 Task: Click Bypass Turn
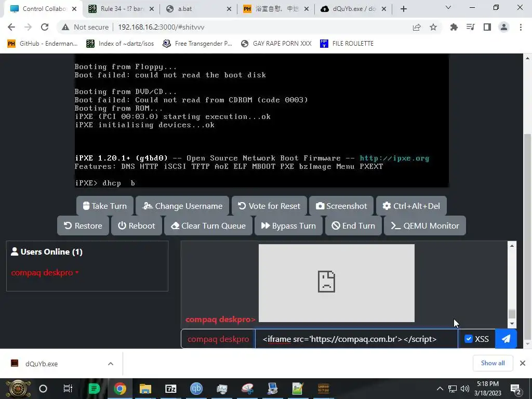coord(288,225)
